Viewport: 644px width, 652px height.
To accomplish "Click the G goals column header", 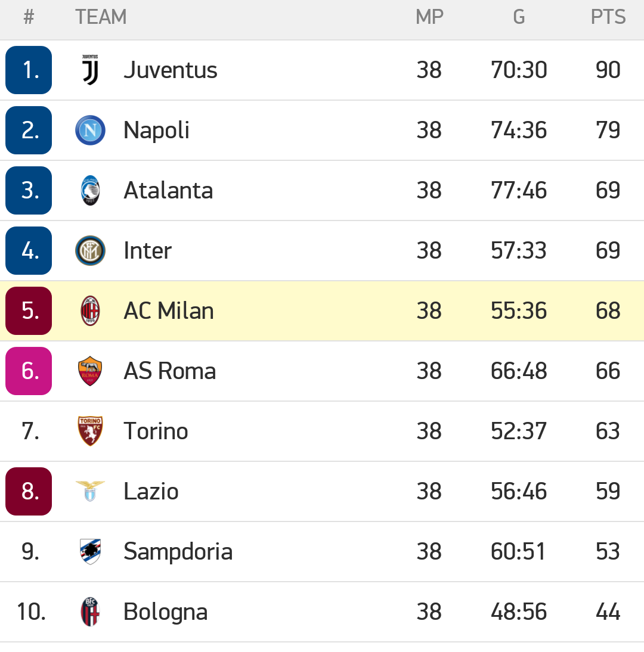I will (x=519, y=17).
